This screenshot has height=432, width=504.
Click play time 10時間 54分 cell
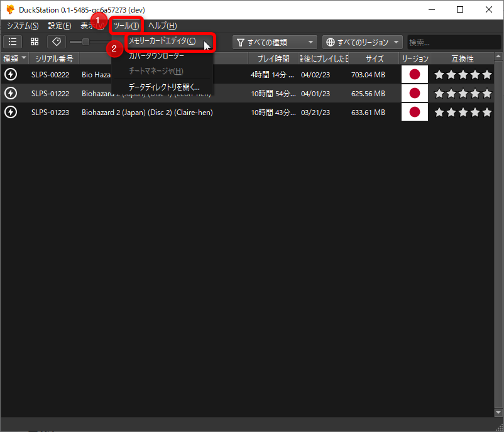(x=273, y=93)
